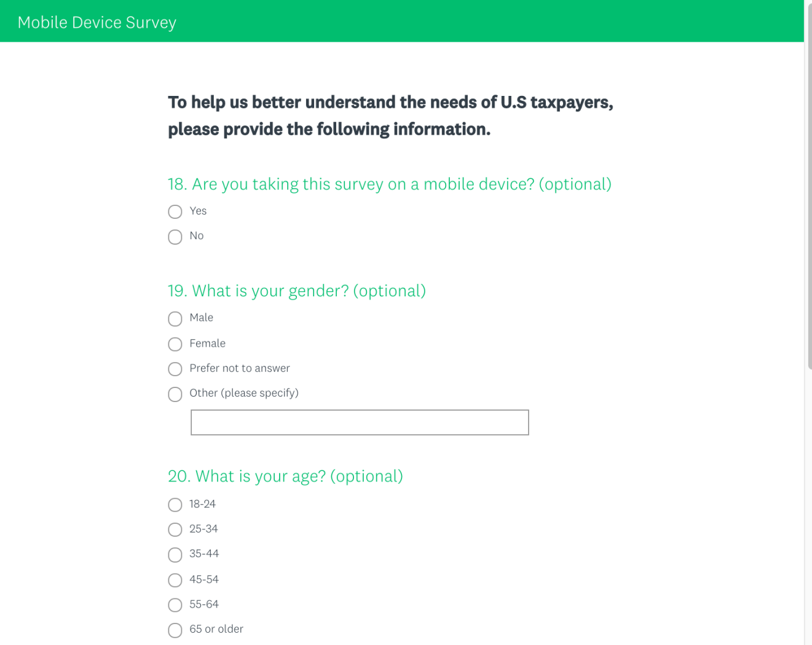Click the page vertical scrollbar
This screenshot has width=812, height=645.
click(x=808, y=184)
